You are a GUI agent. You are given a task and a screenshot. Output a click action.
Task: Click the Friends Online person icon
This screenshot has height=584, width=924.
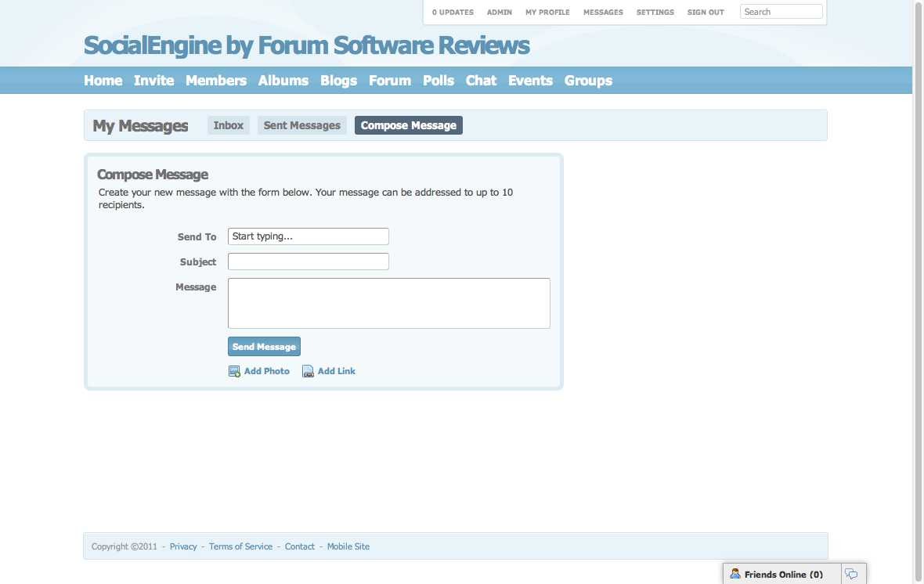(735, 573)
